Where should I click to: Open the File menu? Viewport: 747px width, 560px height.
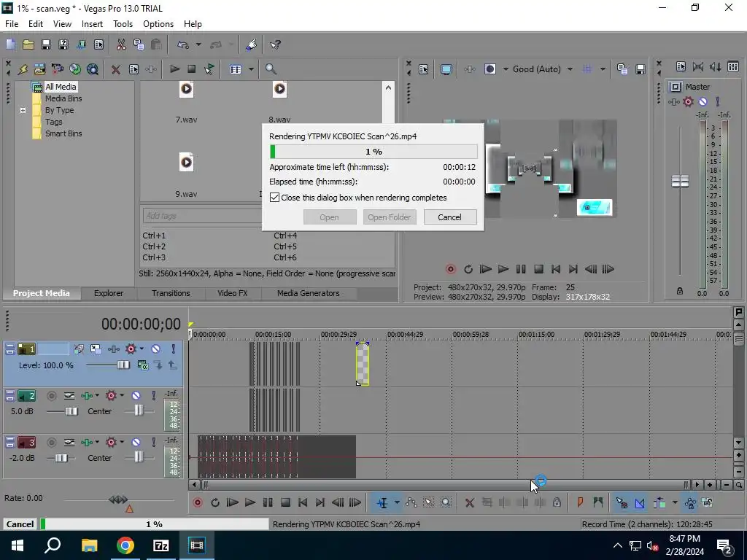pos(12,24)
